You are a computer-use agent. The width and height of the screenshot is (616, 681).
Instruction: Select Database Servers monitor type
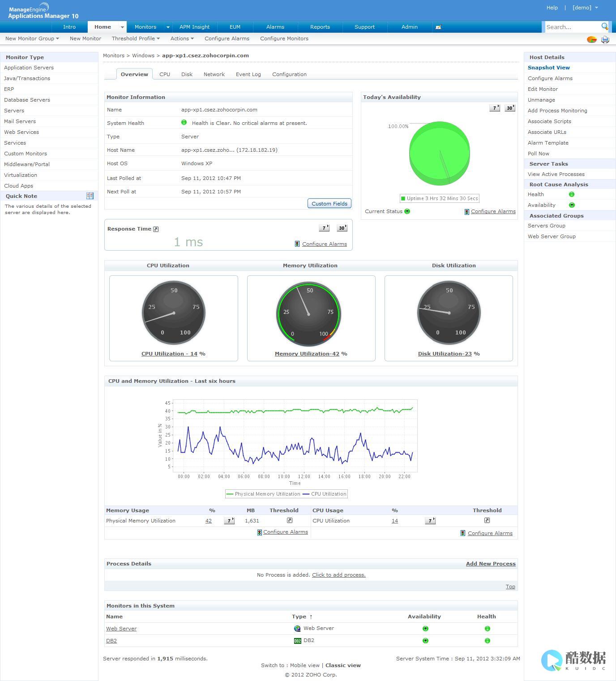coord(27,100)
